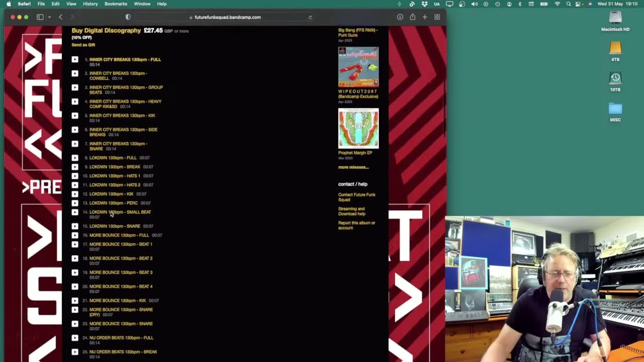Reload the page with refresh icon
644x362 pixels.
click(310, 17)
